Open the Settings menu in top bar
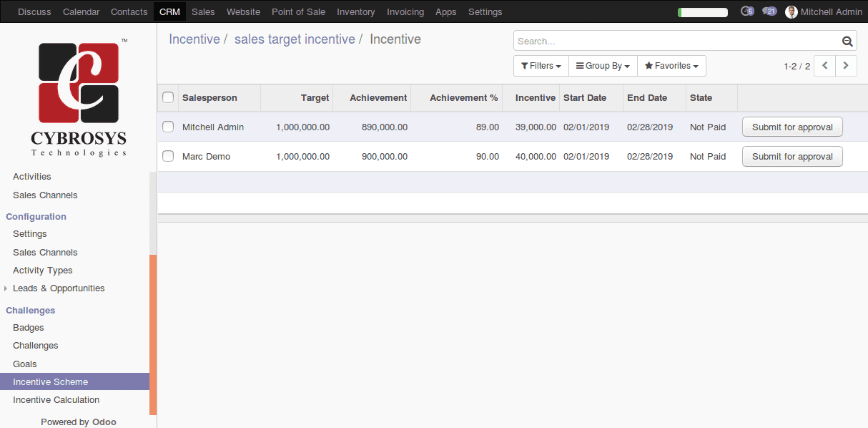The image size is (868, 428). pyautogui.click(x=485, y=11)
